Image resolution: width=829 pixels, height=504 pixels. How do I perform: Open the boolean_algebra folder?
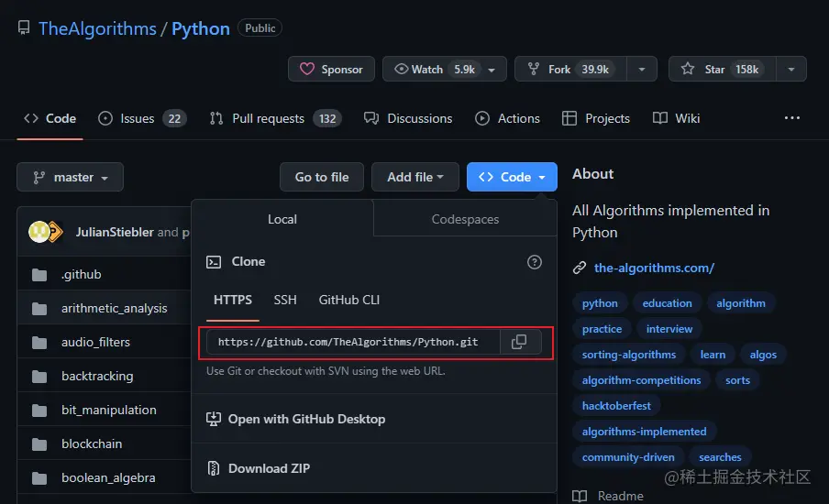108,477
